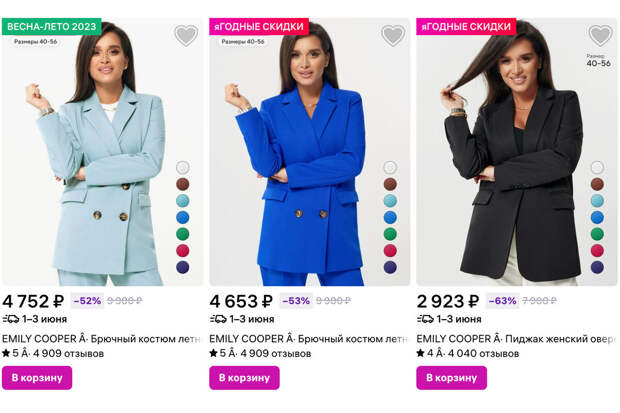
Task: Add light blue suit to favorites
Action: click(186, 36)
